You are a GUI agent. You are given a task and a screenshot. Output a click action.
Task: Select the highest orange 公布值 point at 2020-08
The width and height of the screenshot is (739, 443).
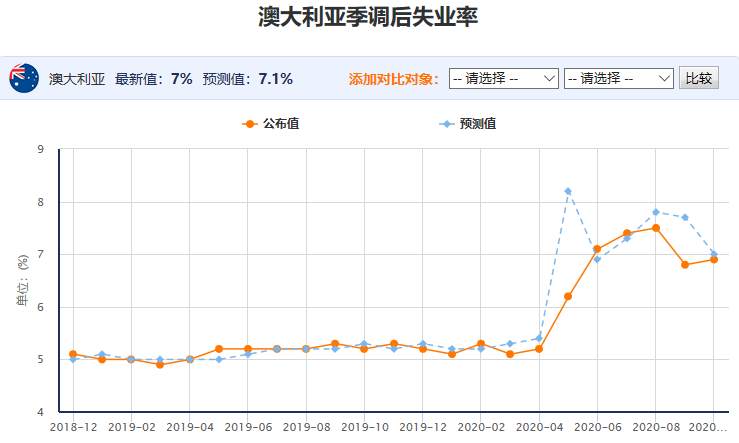click(656, 228)
